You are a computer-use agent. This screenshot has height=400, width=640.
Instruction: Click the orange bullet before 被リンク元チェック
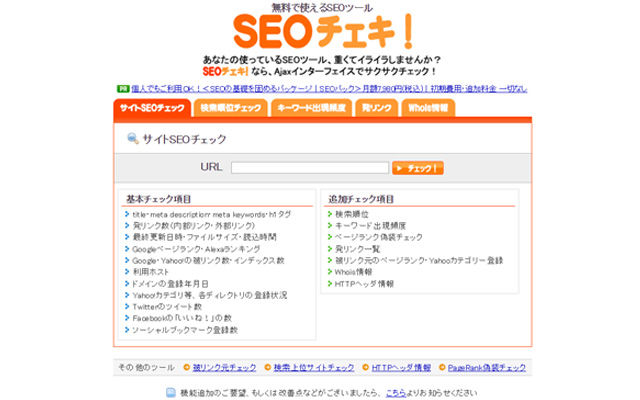pos(187,367)
